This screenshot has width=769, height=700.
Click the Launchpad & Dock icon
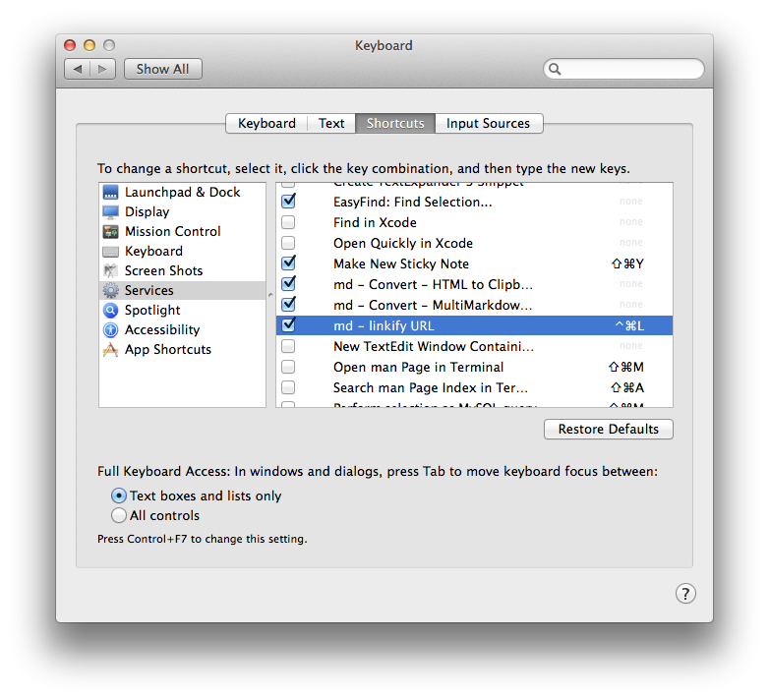[x=111, y=192]
